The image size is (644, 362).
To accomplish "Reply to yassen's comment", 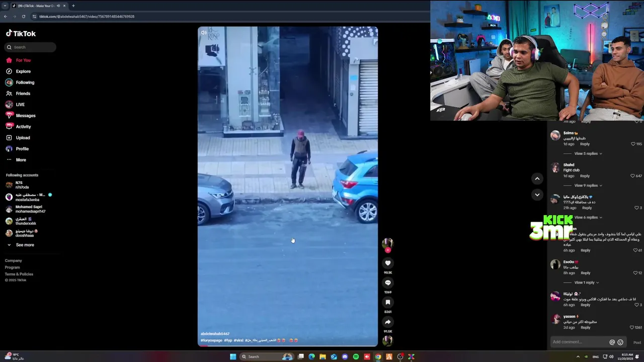I will (x=585, y=327).
